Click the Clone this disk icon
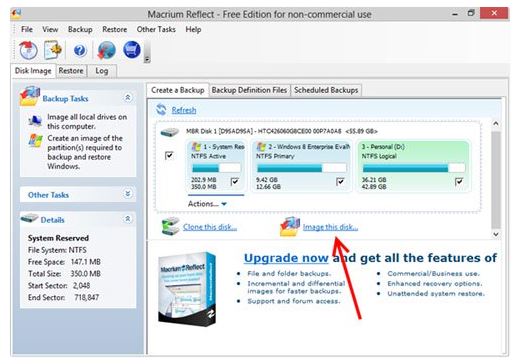 (x=170, y=226)
